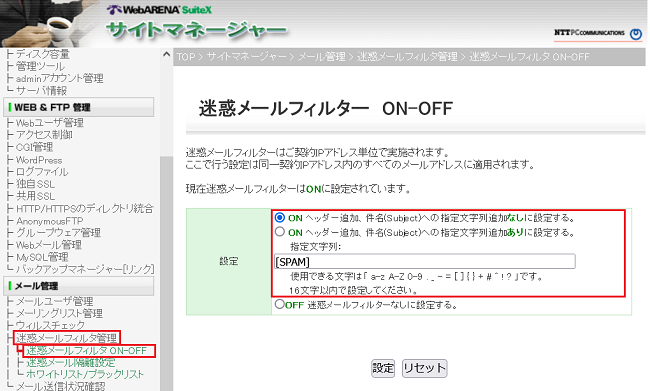Click メール管理 in the breadcrumb

click(x=322, y=57)
